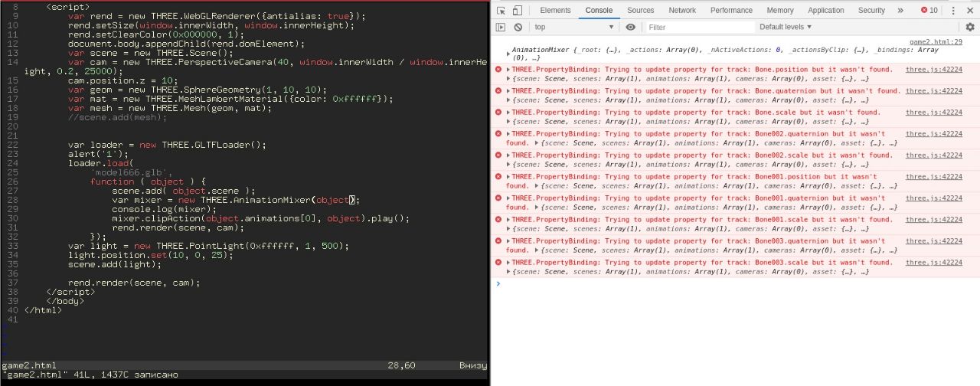
Task: Click the alert('1'); line in the editor
Action: tap(101, 154)
